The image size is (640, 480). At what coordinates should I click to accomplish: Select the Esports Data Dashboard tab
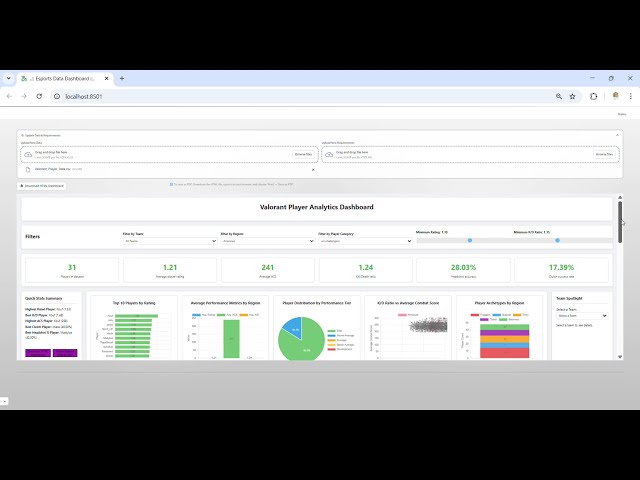pos(65,78)
